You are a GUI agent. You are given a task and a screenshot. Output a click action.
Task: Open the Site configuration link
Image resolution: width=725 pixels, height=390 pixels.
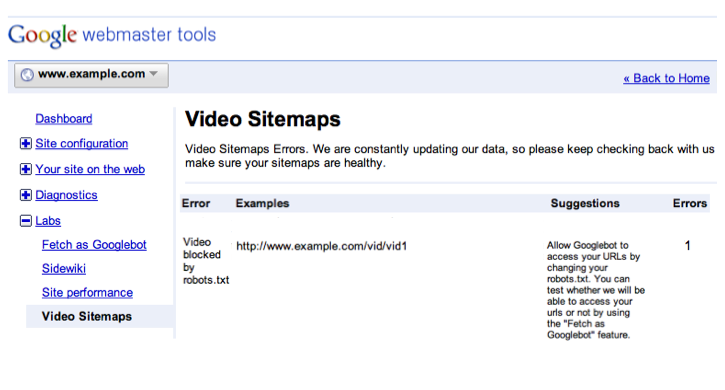click(x=82, y=144)
